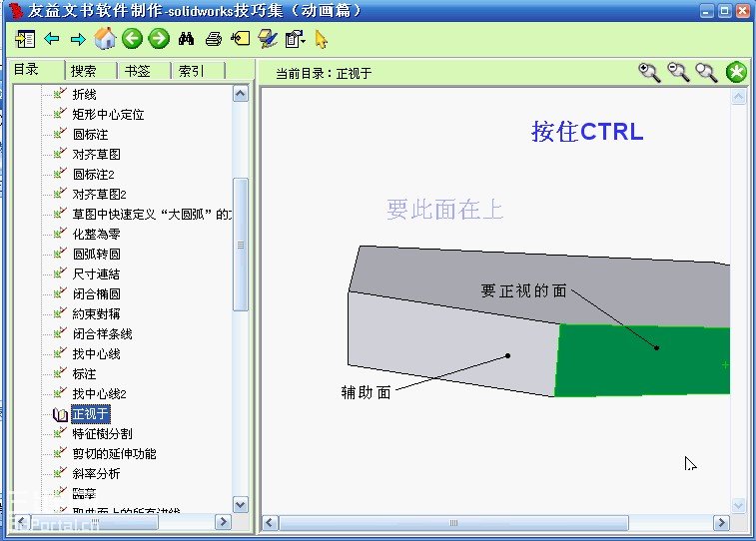756x541 pixels.
Task: Select the 剪切的延伸功能 tree entry
Action: 114,454
